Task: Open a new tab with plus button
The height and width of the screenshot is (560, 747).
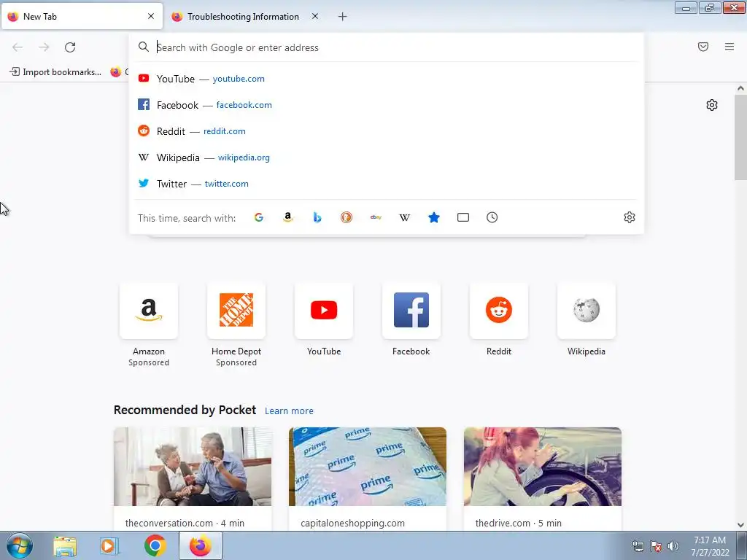Action: (343, 17)
